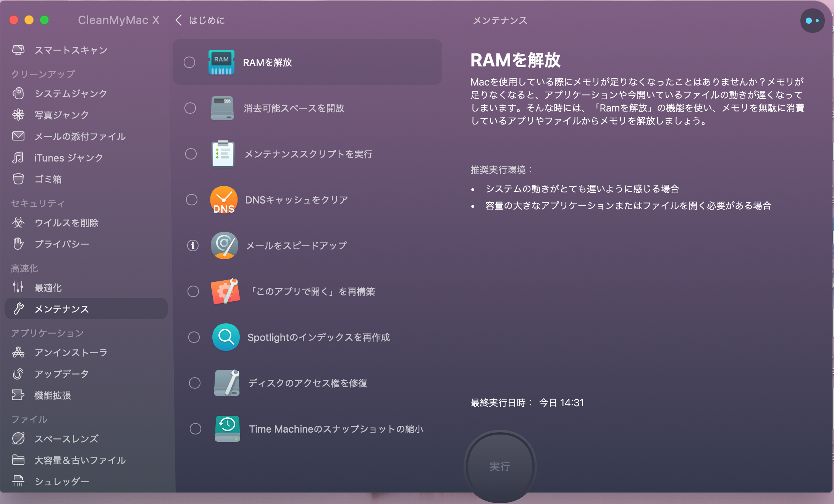Click the Privacy hand icon

[18, 244]
